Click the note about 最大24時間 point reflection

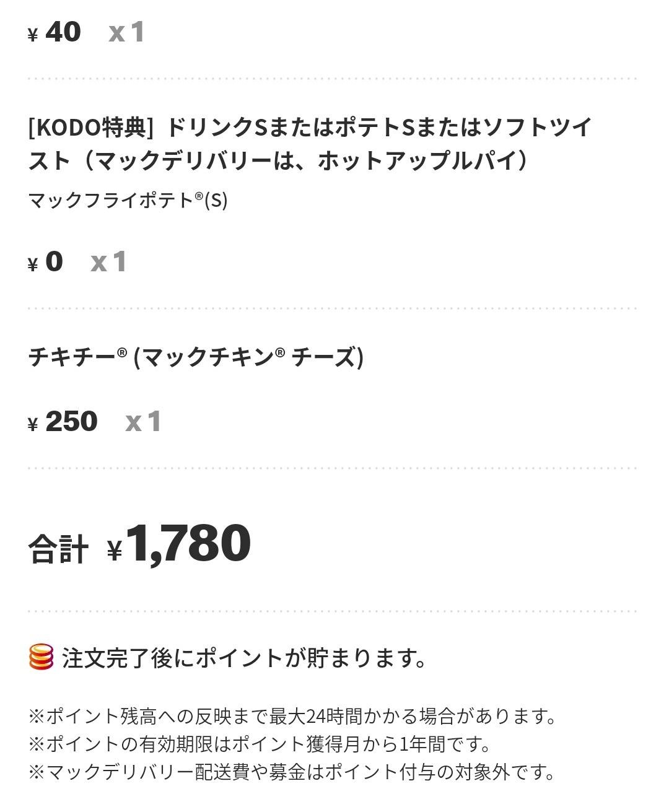pos(292,717)
